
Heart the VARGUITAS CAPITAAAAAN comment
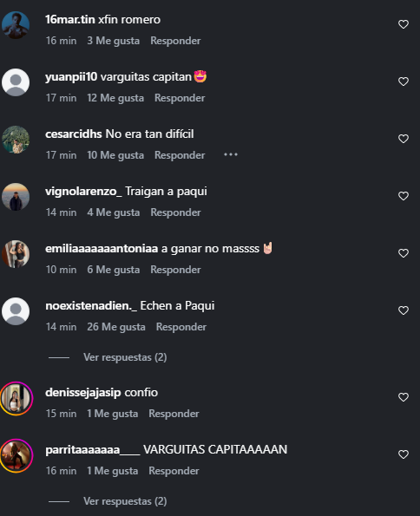click(404, 454)
